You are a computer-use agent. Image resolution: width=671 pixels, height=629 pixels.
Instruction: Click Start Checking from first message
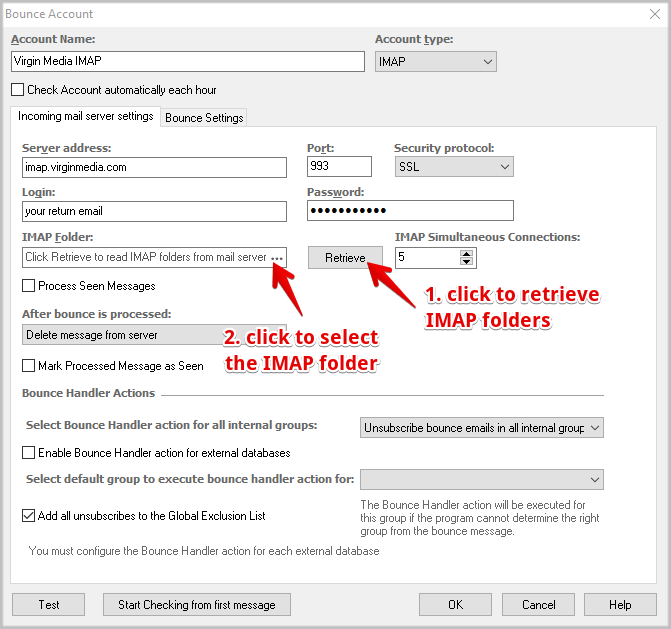[197, 605]
